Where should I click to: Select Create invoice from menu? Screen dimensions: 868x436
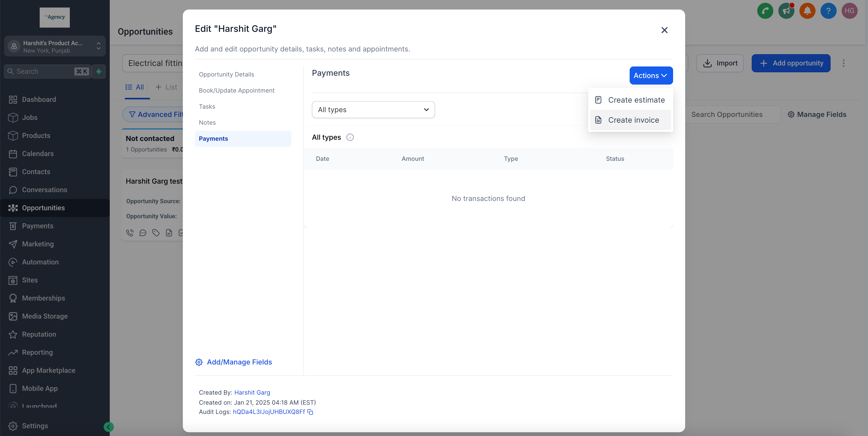[x=633, y=120]
